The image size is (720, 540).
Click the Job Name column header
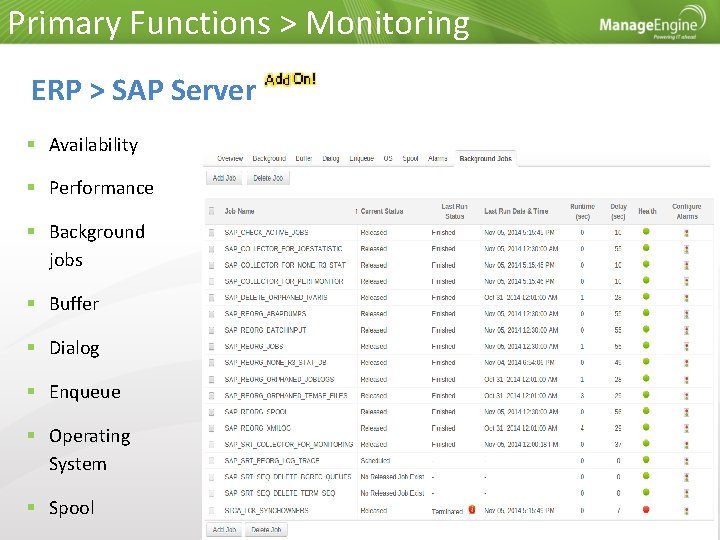coord(239,211)
